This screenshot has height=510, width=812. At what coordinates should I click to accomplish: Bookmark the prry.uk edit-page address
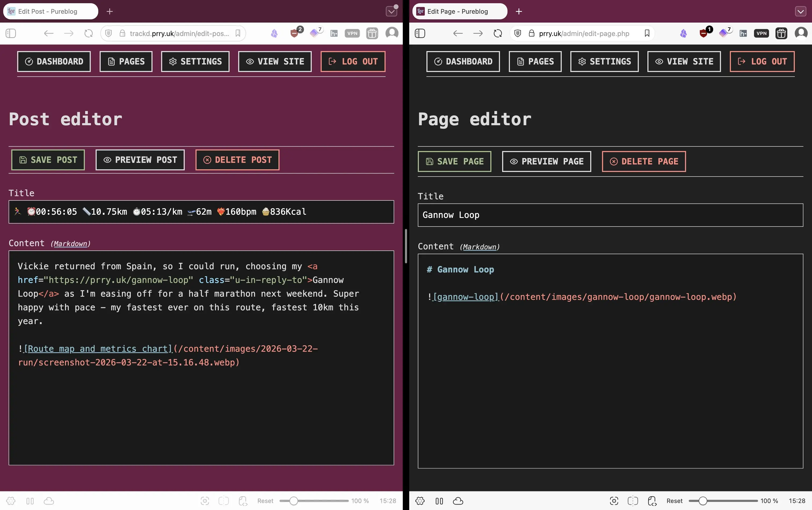click(x=647, y=33)
